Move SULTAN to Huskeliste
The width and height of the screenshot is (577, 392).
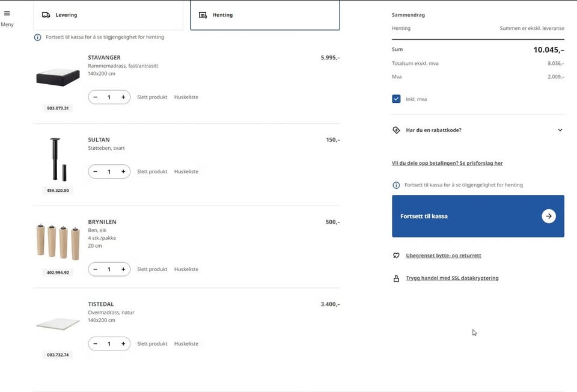[186, 171]
